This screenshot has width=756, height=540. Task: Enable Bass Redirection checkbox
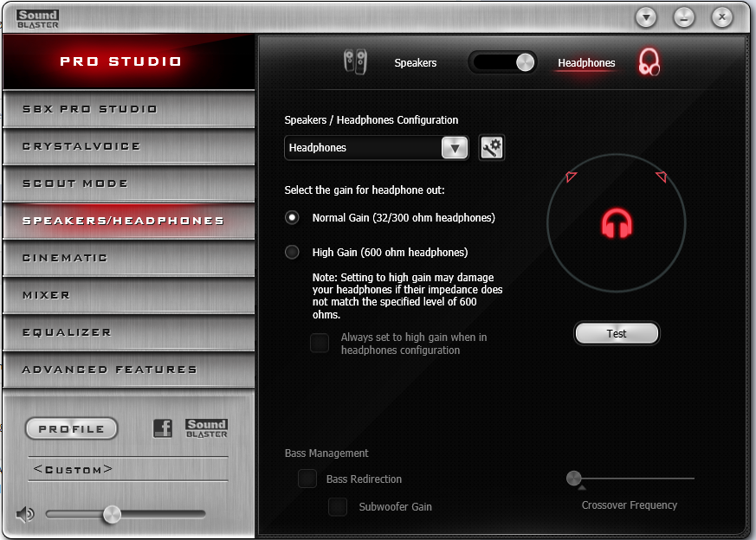click(307, 479)
